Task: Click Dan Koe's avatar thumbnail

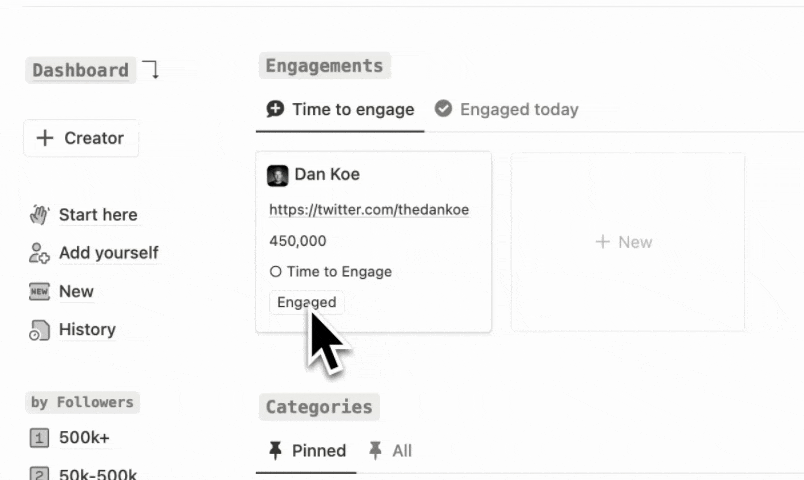Action: (277, 175)
